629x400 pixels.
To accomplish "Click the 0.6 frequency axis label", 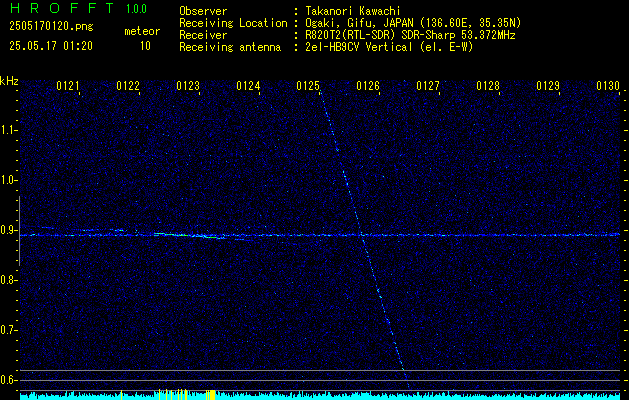I will [x=9, y=380].
